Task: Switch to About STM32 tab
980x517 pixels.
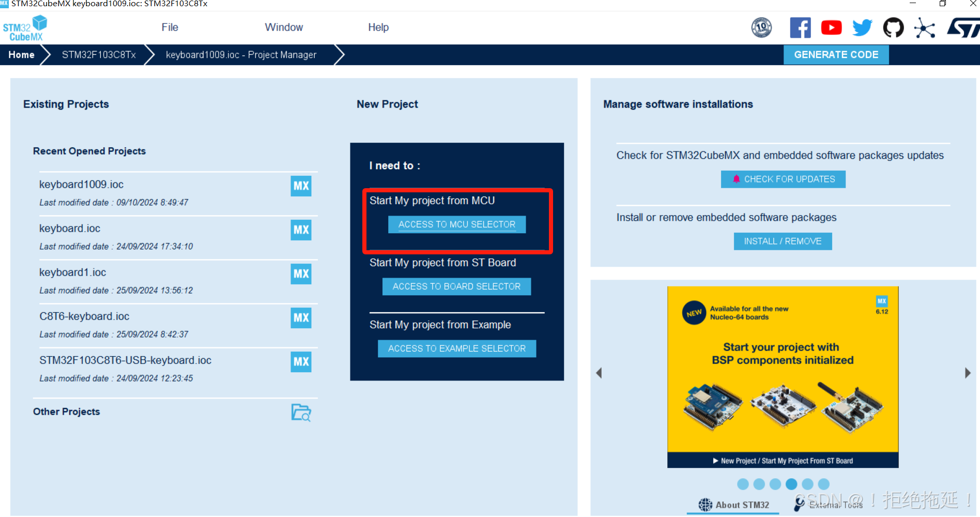Action: 733,505
